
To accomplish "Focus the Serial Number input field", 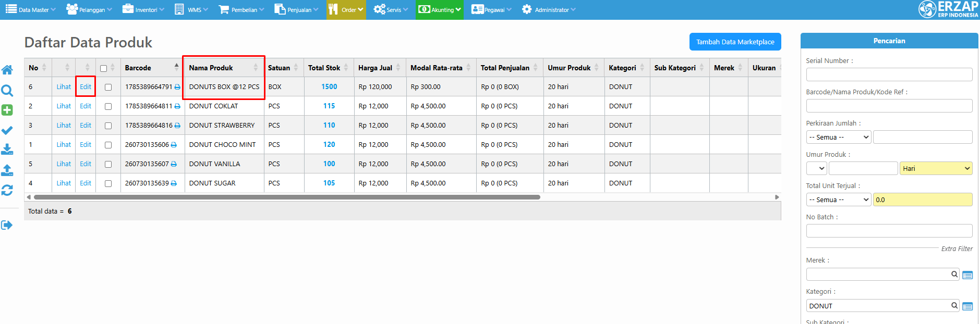I will [889, 74].
